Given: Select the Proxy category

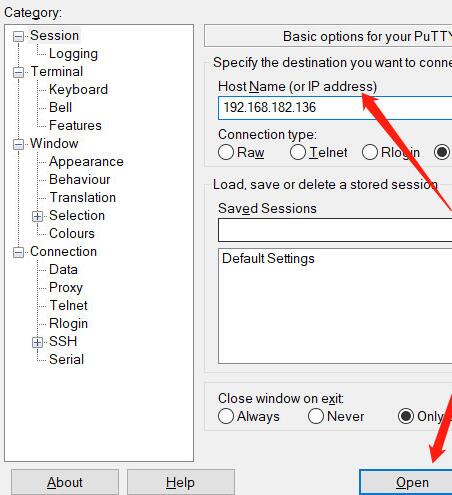Looking at the screenshot, I should 66,288.
